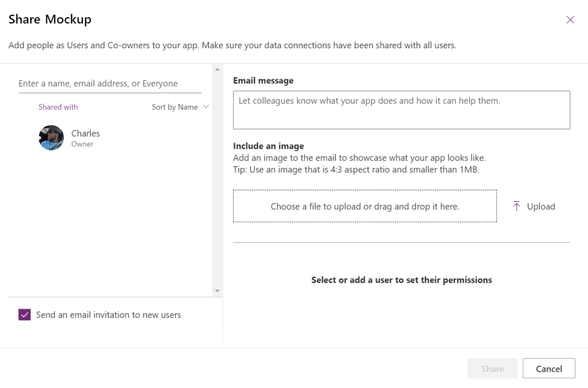Select Charles's profile picture avatar
Screen dimensions: 588x388
[x=51, y=138]
